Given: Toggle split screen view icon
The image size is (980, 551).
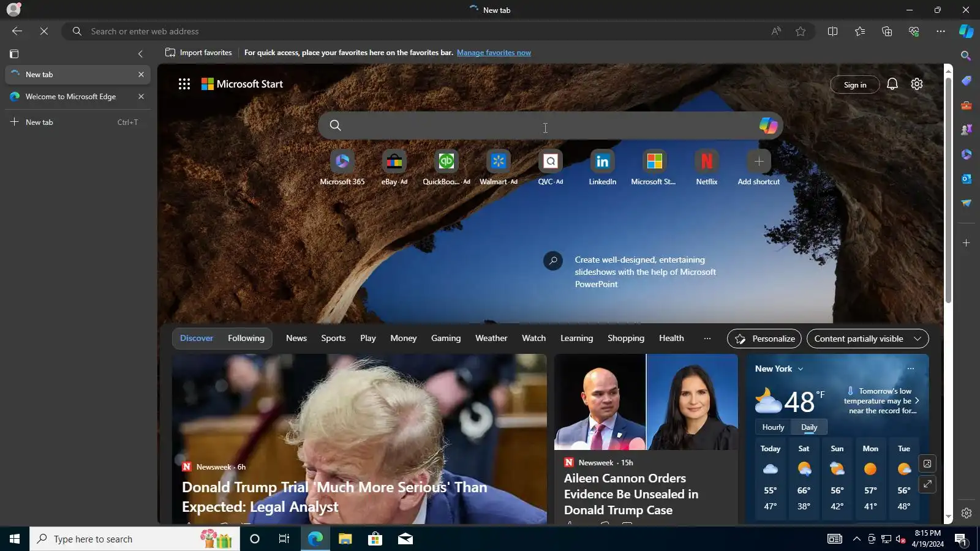Looking at the screenshot, I should [x=832, y=31].
